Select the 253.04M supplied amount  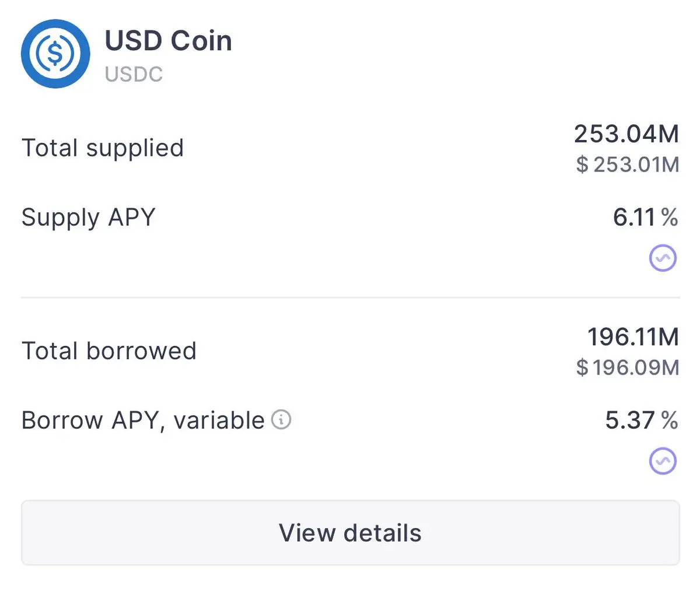[626, 134]
